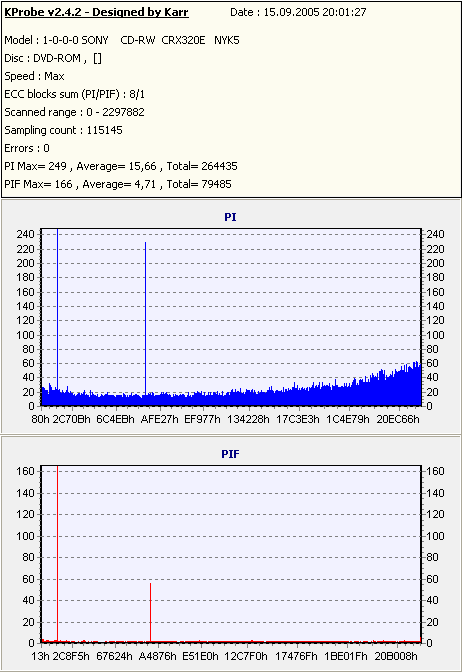The height and width of the screenshot is (672, 462).
Task: Click the 1BE01Fh label on PIF axis
Action: pos(346,657)
